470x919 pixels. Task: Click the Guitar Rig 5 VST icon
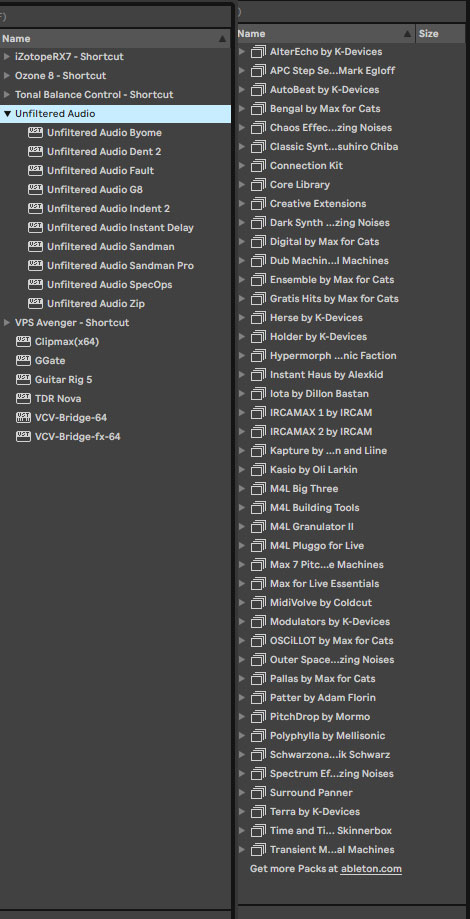[23, 379]
